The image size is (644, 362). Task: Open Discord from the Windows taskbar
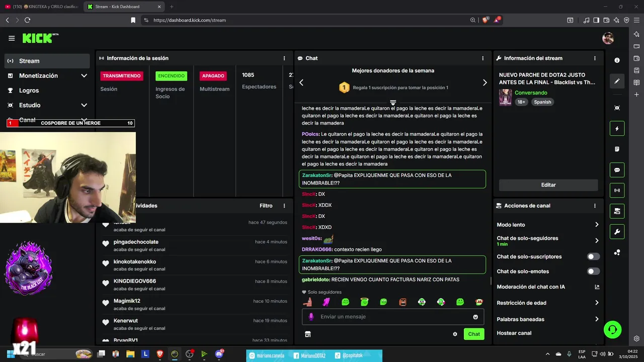(219, 354)
